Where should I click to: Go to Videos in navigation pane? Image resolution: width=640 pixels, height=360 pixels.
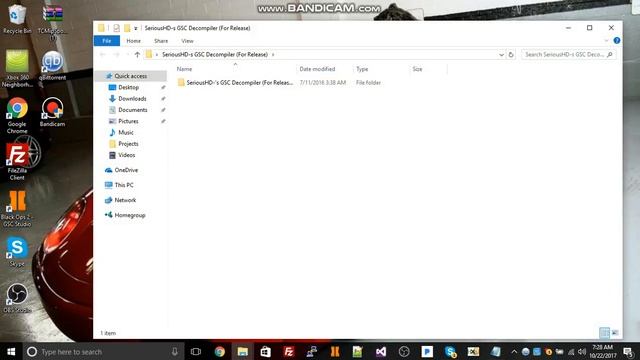point(127,155)
